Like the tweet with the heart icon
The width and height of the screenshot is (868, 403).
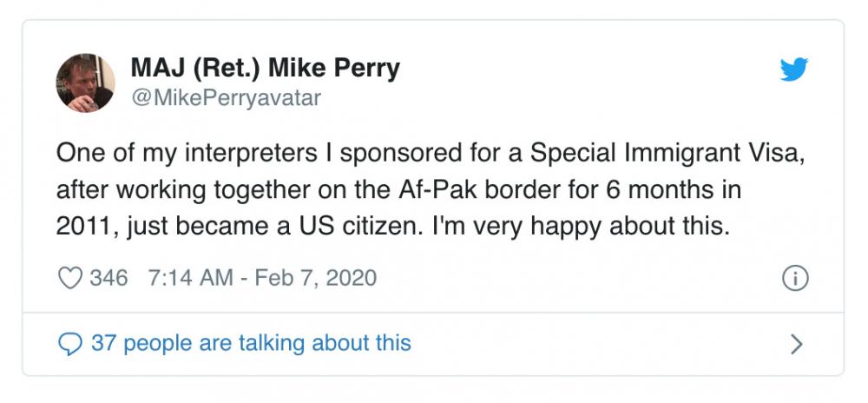coord(70,278)
